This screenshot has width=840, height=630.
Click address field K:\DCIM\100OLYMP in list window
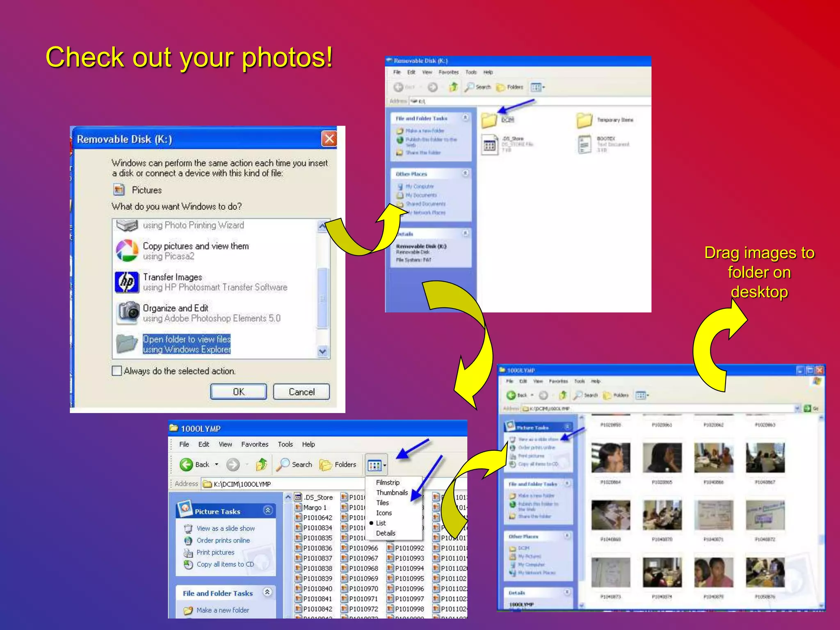[x=283, y=484]
